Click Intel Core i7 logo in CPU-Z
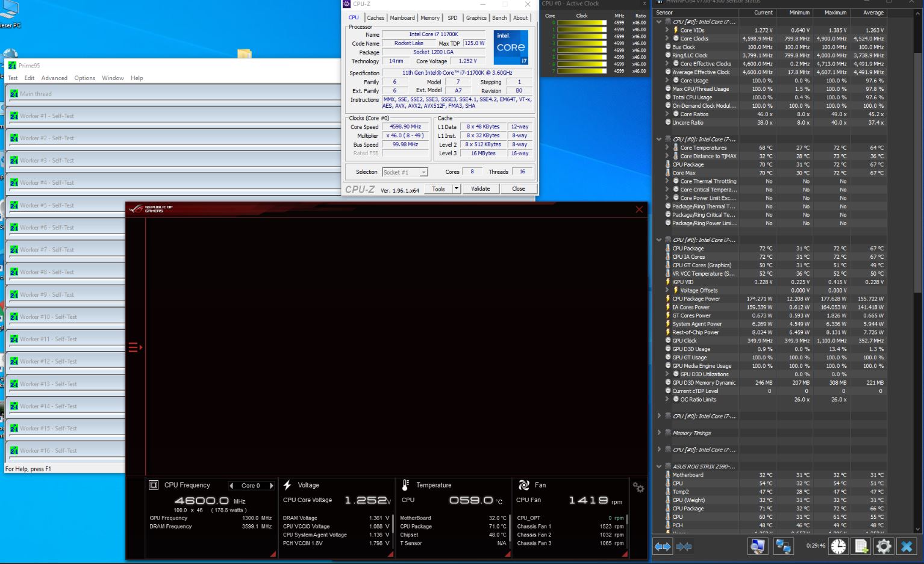This screenshot has width=924, height=564. coord(511,48)
